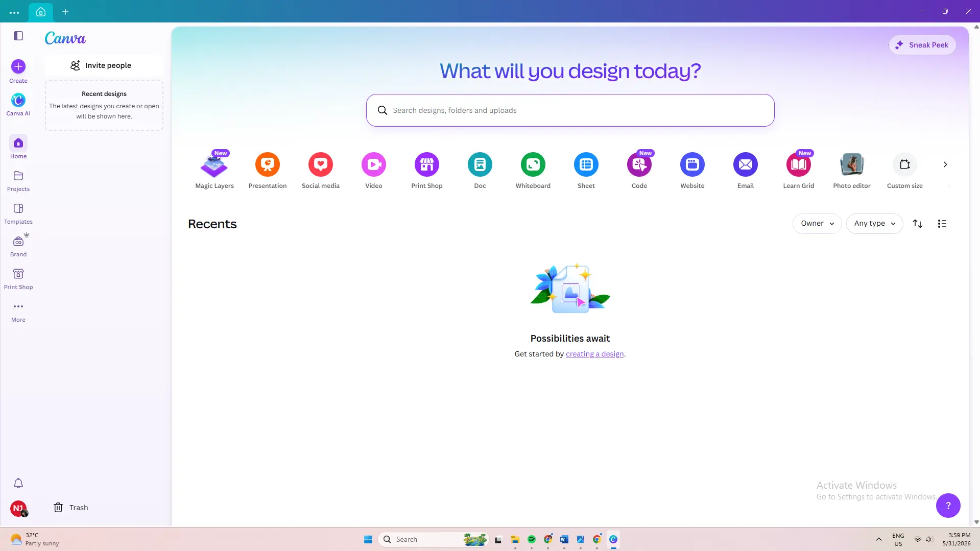
Task: Create a new Doc
Action: point(480,171)
